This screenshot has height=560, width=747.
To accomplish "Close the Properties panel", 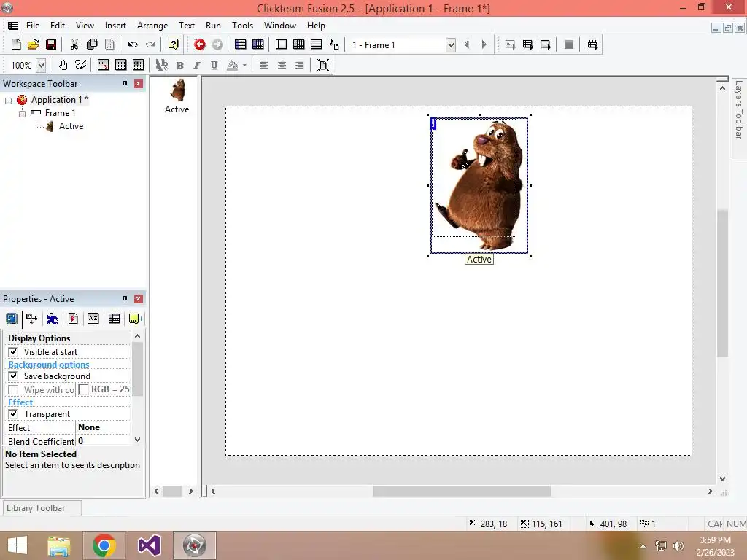I will [139, 299].
